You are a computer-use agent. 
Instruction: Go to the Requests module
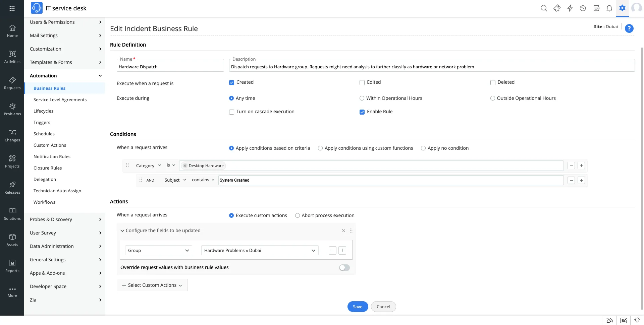12,83
